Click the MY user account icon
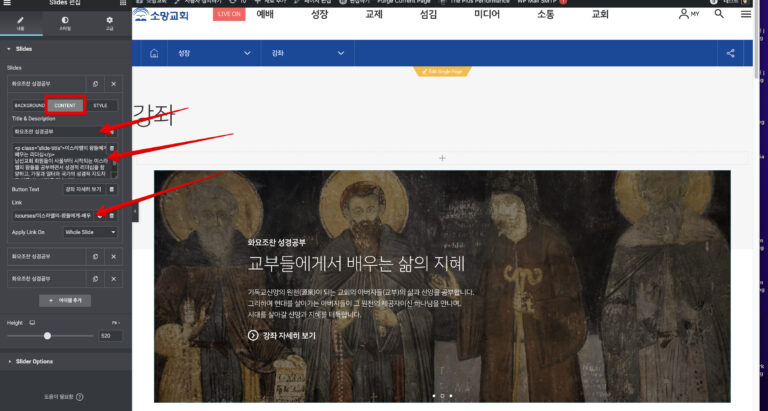The image size is (768, 411). pyautogui.click(x=689, y=14)
